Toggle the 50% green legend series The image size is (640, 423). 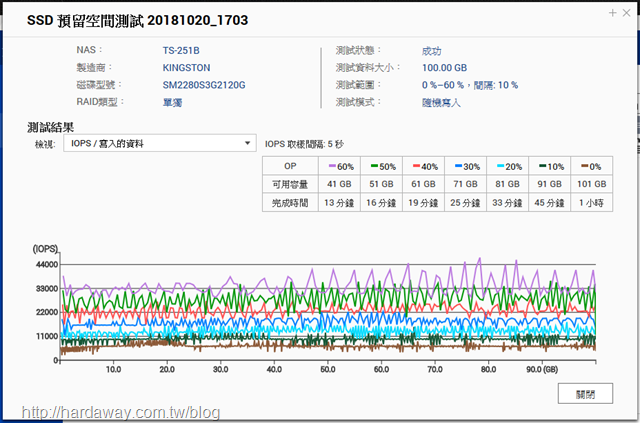383,167
